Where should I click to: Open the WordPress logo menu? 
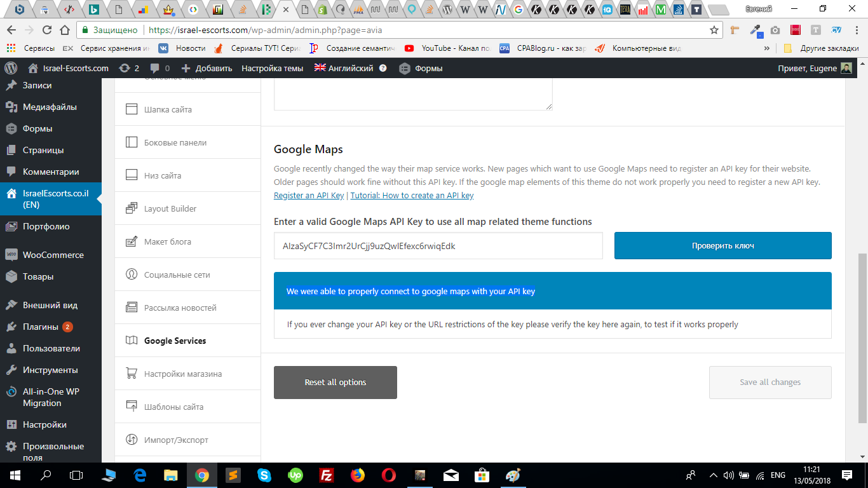[x=11, y=68]
